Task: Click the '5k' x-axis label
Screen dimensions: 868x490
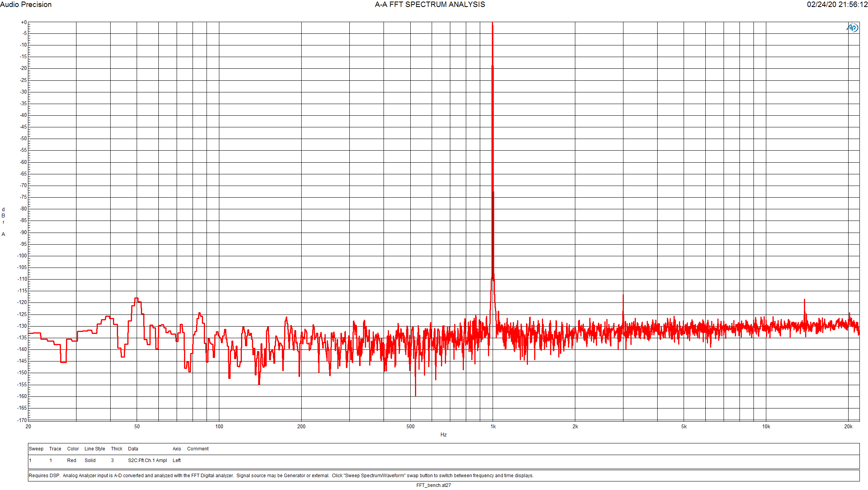Action: click(x=684, y=426)
